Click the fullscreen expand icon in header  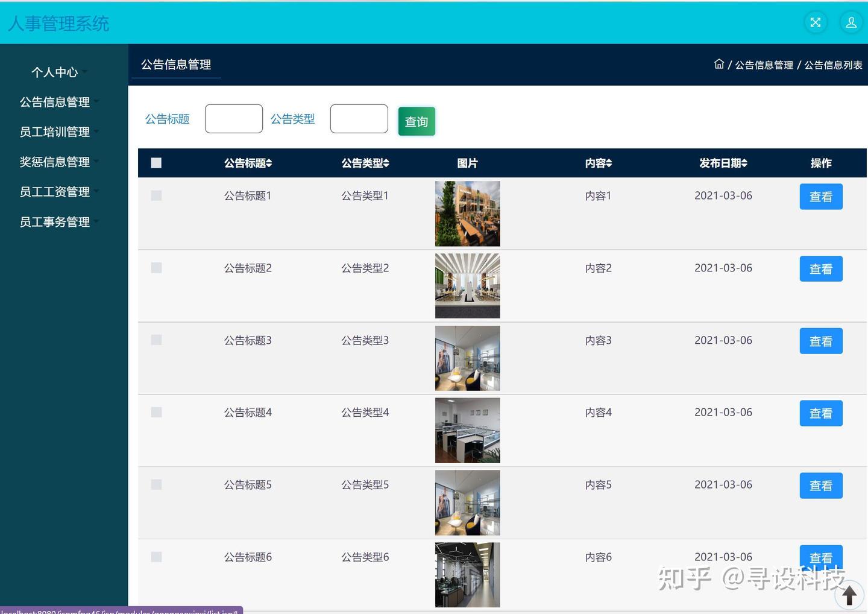point(815,22)
